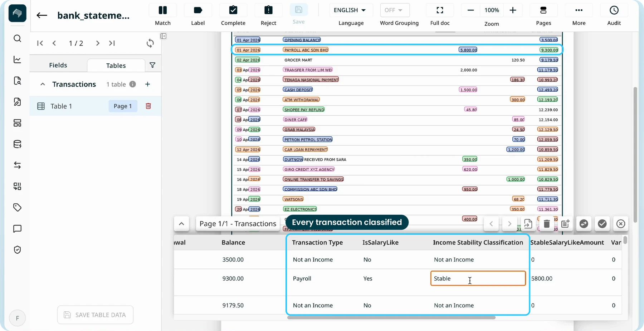
Task: Open analytics chart icon in sidebar
Action: tap(17, 59)
